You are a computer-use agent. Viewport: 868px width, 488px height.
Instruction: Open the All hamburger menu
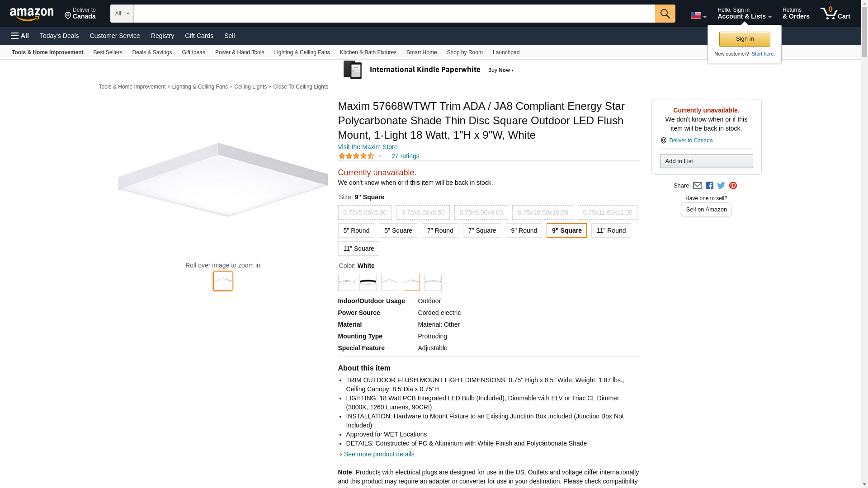coord(20,36)
